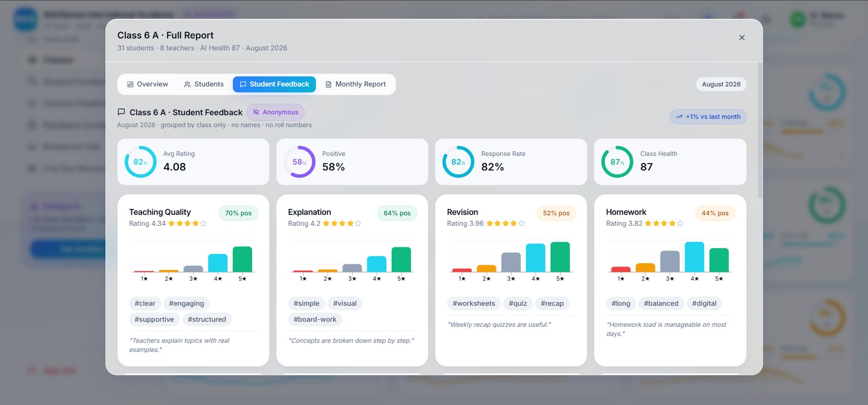The height and width of the screenshot is (405, 868).
Task: Select the #digital tag
Action: coord(704,303)
